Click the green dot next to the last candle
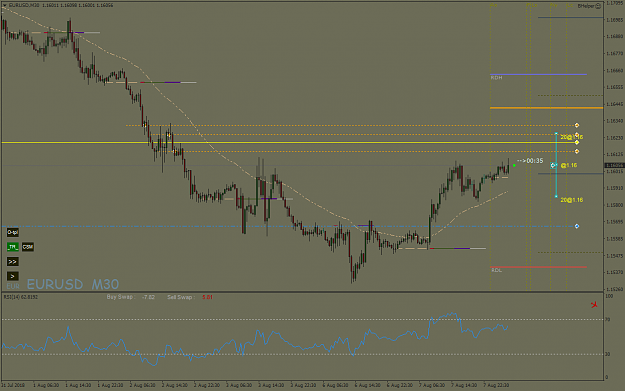Image resolution: width=625 pixels, height=391 pixels. coord(514,165)
